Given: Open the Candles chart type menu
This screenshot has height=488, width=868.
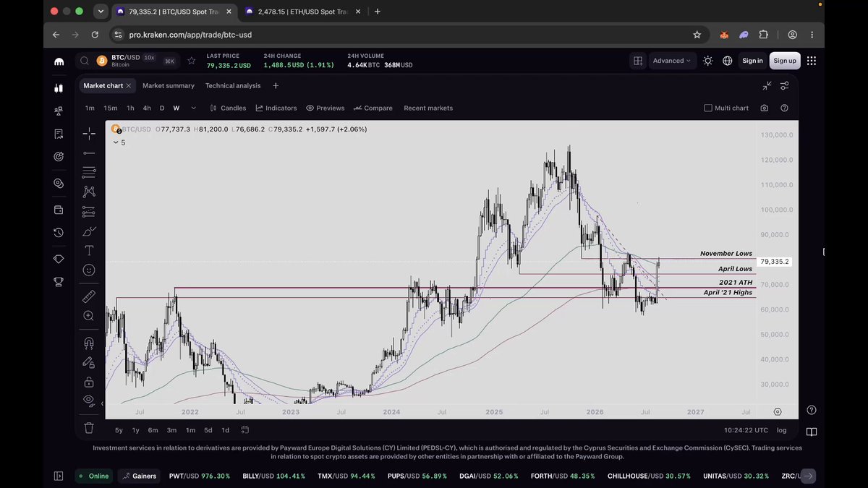Looking at the screenshot, I should 228,108.
